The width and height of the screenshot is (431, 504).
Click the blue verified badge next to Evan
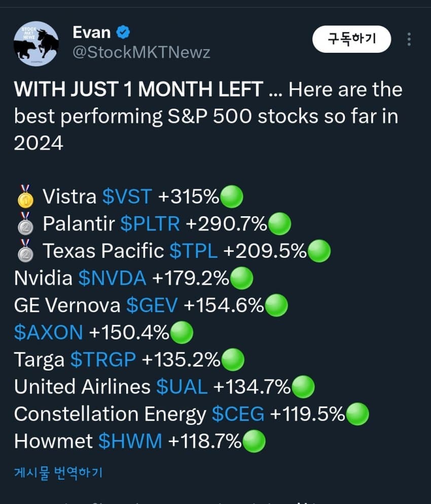(123, 32)
